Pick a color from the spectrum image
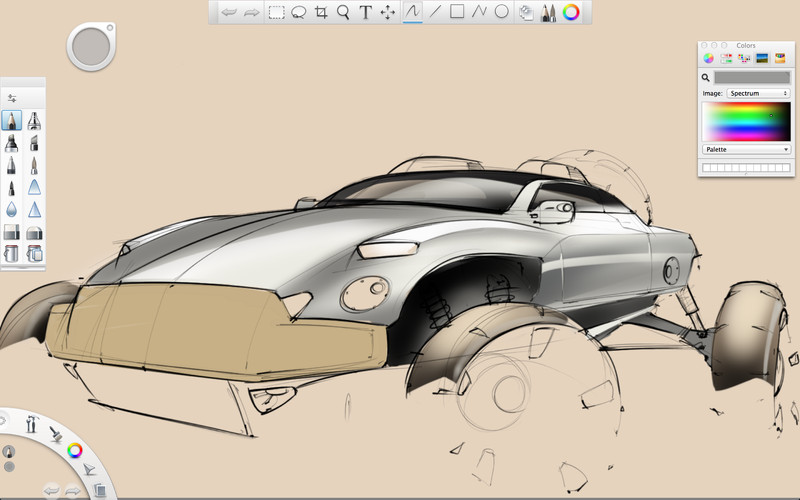 tap(746, 121)
